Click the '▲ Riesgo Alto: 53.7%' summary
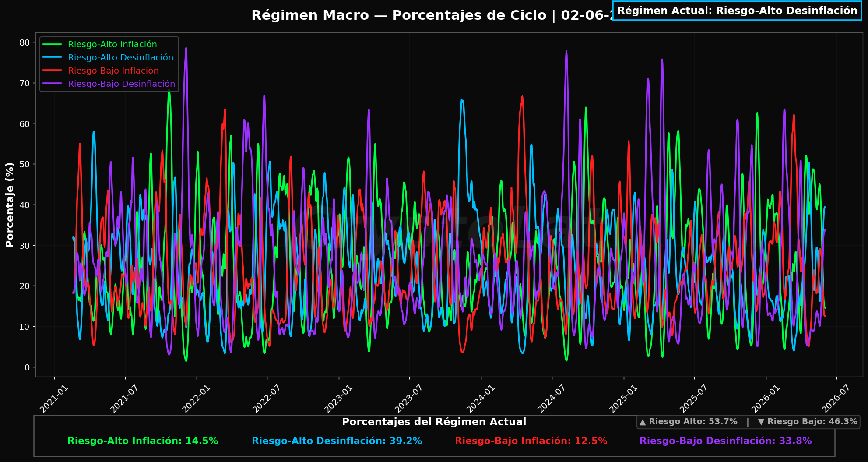This screenshot has height=462, width=868. (x=689, y=422)
